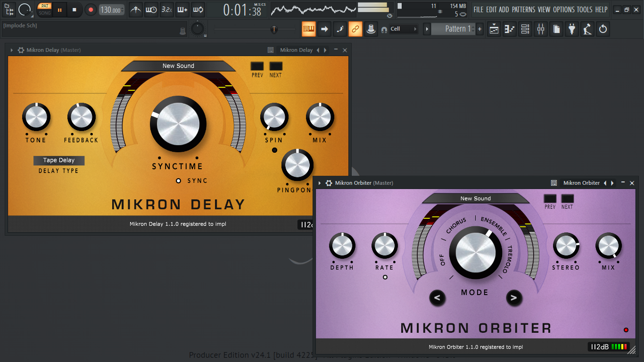Open the Mikron Orbiter gear settings icon
644x362 pixels.
pyautogui.click(x=329, y=183)
